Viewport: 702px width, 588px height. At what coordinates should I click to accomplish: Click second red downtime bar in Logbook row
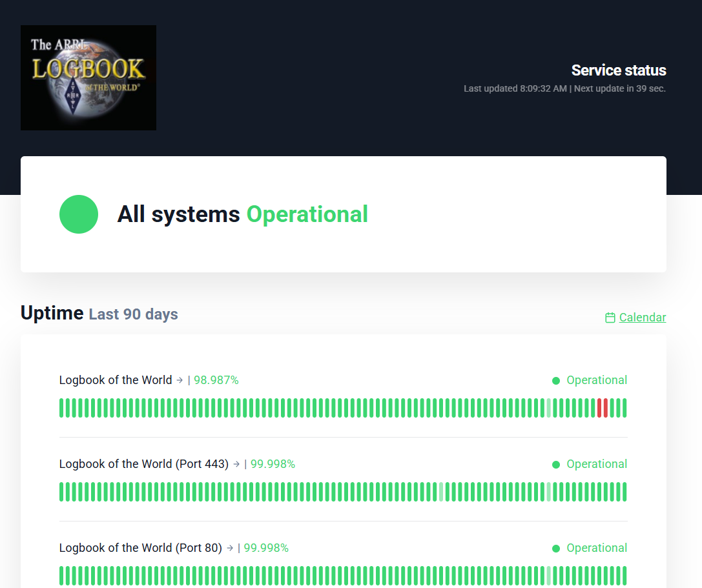point(606,408)
